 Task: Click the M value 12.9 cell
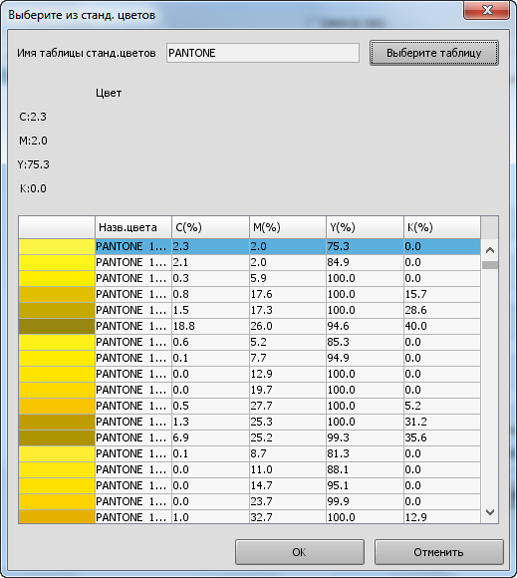point(288,374)
